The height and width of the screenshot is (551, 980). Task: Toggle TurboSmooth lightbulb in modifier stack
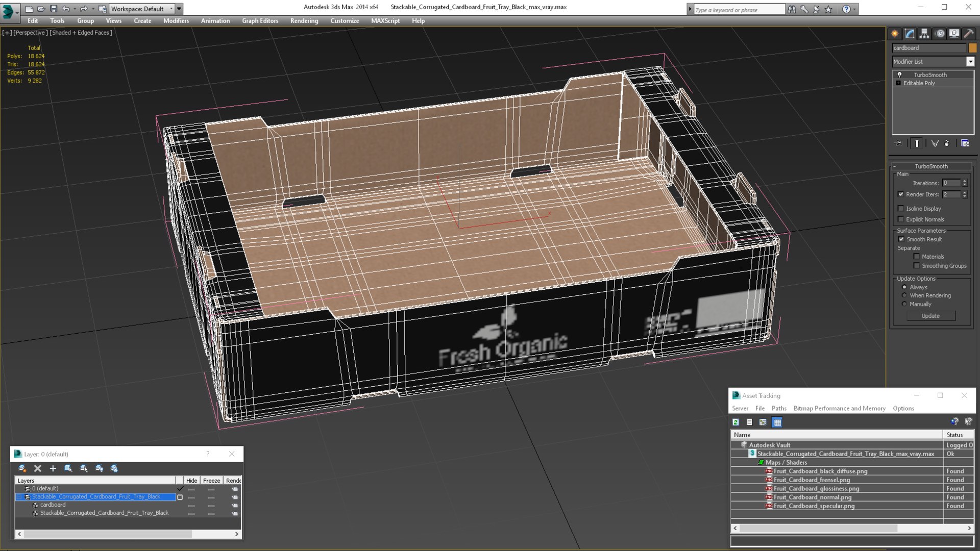[x=899, y=74]
